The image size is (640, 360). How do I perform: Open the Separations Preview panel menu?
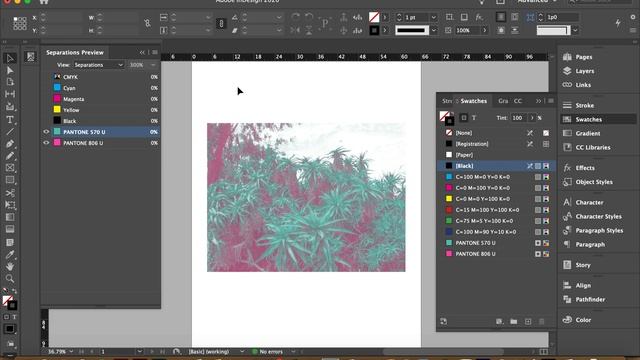pyautogui.click(x=155, y=52)
